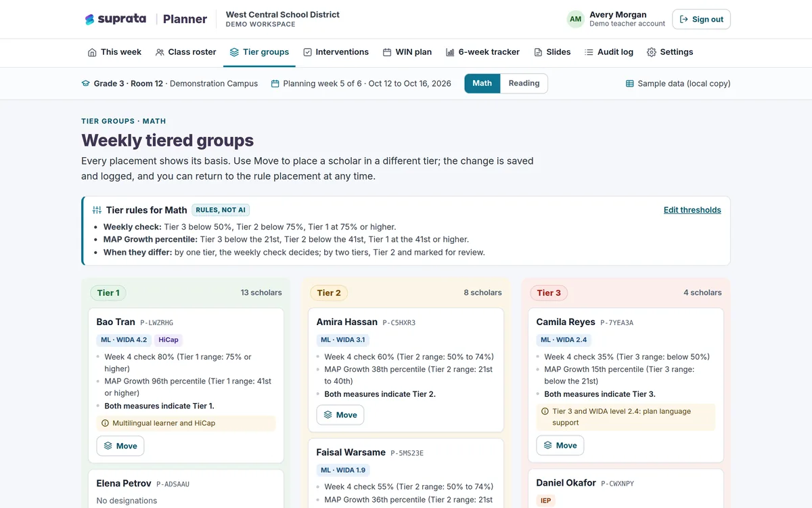
Task: Click the scholar ID P-7YEA3A
Action: (x=617, y=322)
